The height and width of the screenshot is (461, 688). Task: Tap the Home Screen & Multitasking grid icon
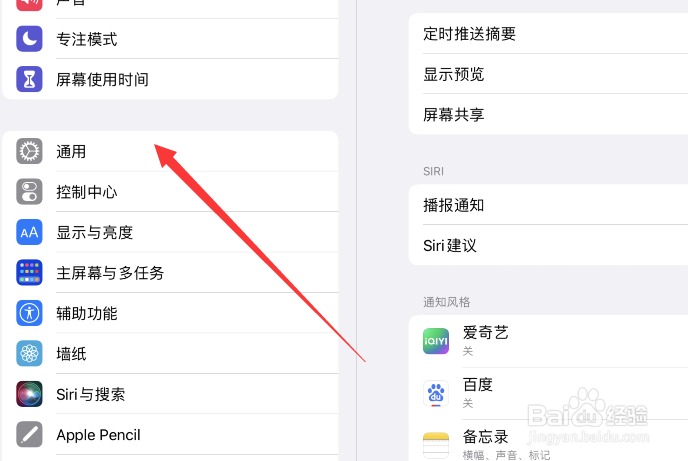[29, 272]
